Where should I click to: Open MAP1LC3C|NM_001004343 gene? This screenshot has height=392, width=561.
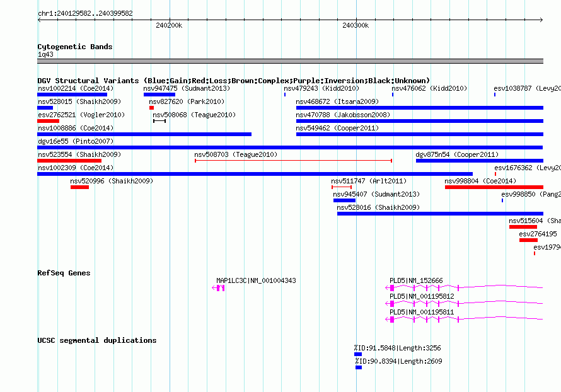[256, 281]
